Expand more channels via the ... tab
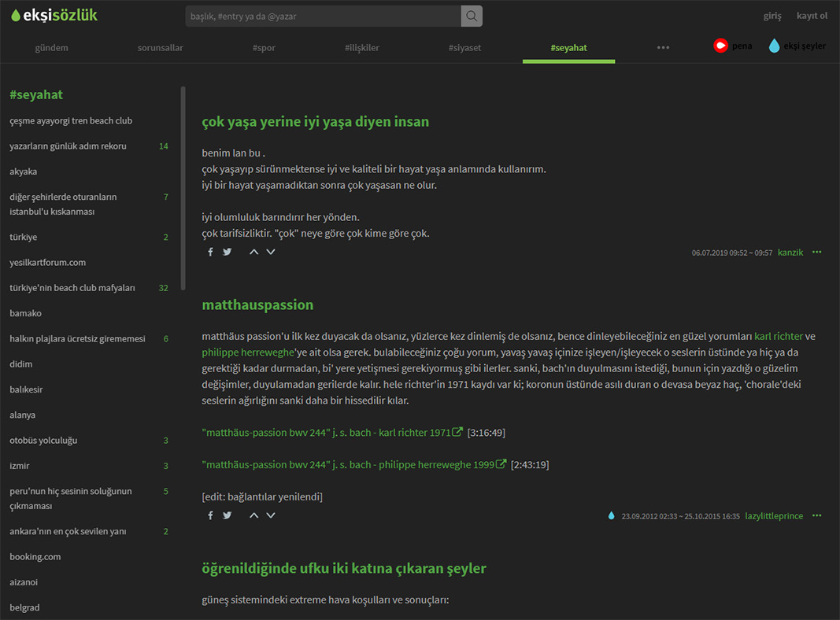Image resolution: width=840 pixels, height=620 pixels. click(663, 47)
